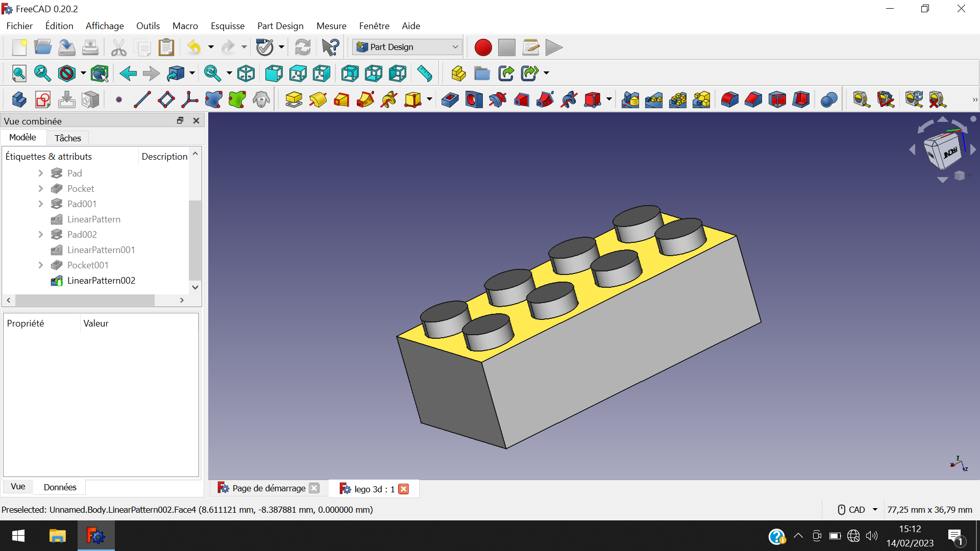This screenshot has width=980, height=551.
Task: Click the Undo arrow icon
Action: tap(194, 47)
